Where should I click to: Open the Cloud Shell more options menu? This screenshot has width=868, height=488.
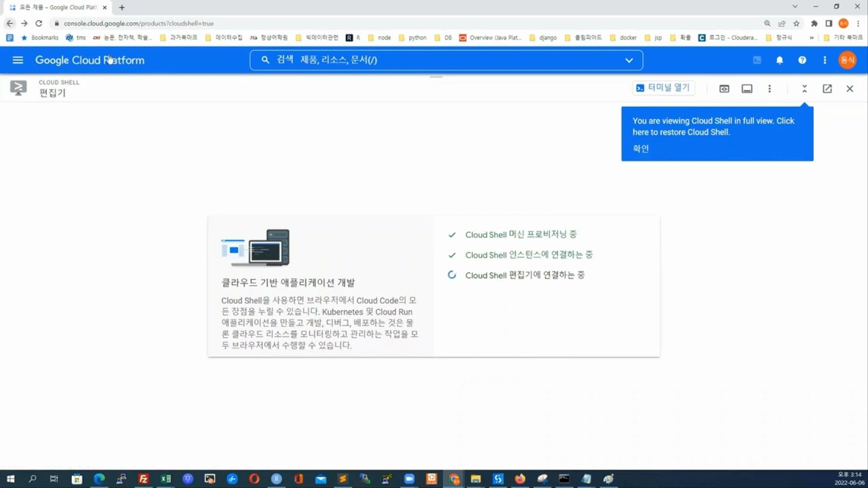[769, 89]
